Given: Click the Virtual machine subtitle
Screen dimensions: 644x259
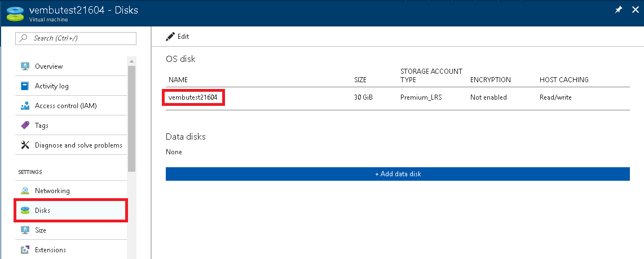Looking at the screenshot, I should [x=48, y=19].
